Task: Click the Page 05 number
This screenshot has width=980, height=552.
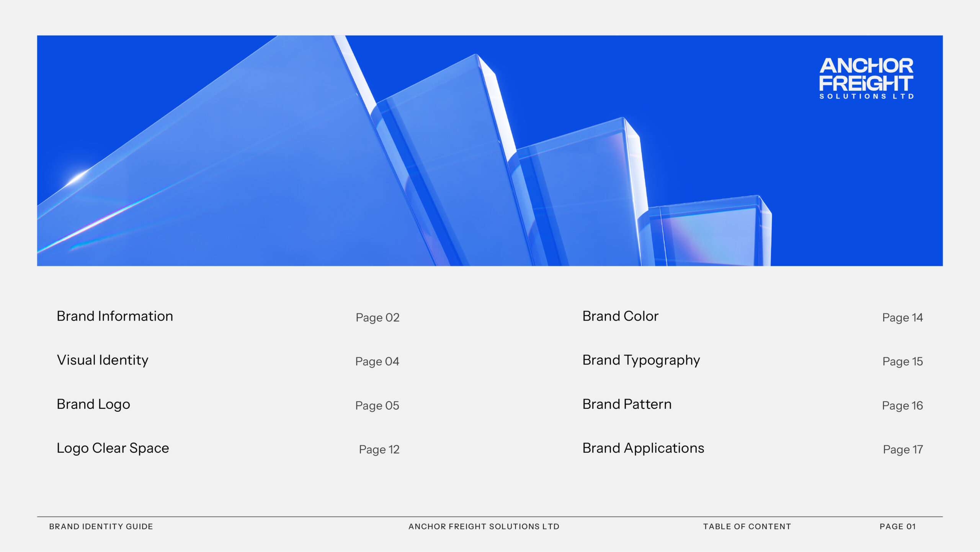Action: click(x=377, y=406)
